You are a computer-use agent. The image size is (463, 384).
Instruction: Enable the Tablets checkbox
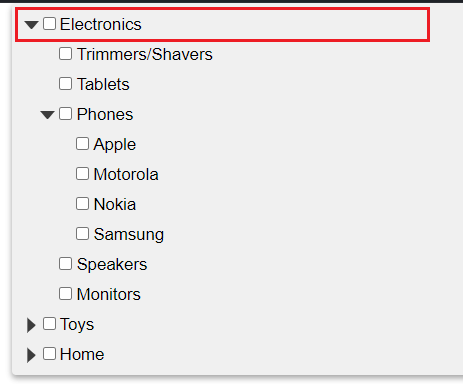coord(65,84)
